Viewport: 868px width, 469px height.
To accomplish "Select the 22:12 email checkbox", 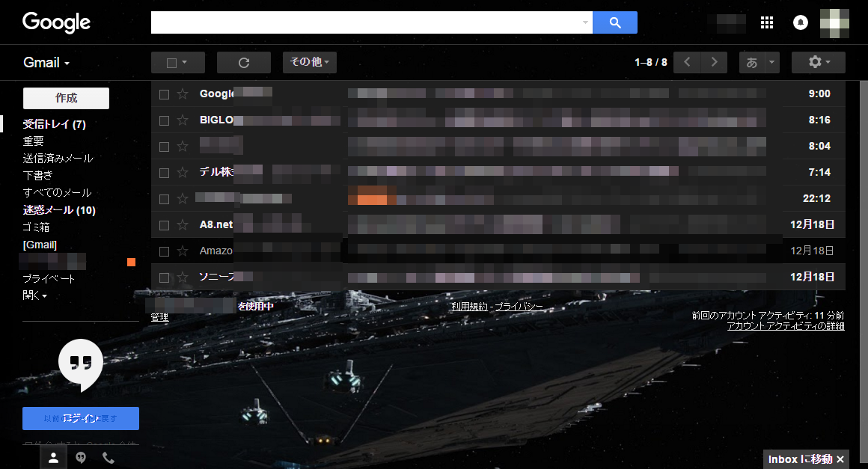I will (164, 199).
